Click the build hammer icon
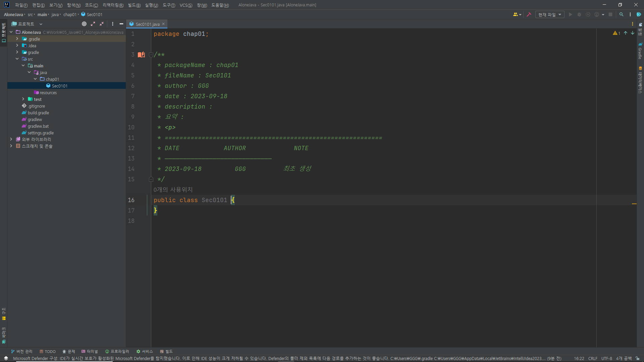Screen dimensions: 644x362 [x=529, y=14]
